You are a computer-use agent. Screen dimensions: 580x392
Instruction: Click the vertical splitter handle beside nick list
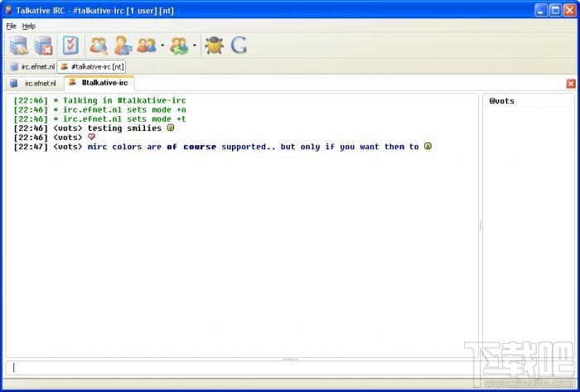[481, 225]
